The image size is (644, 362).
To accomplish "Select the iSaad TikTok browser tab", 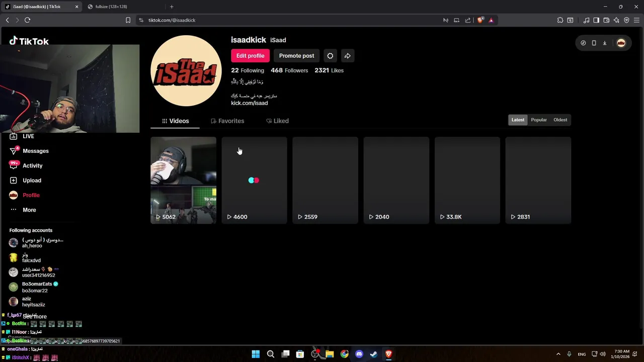I will [41, 7].
